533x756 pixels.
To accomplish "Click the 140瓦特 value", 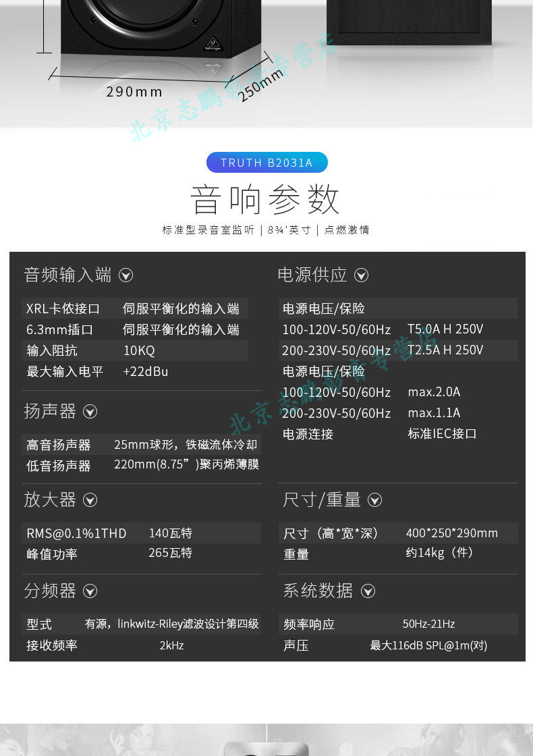I will [171, 533].
